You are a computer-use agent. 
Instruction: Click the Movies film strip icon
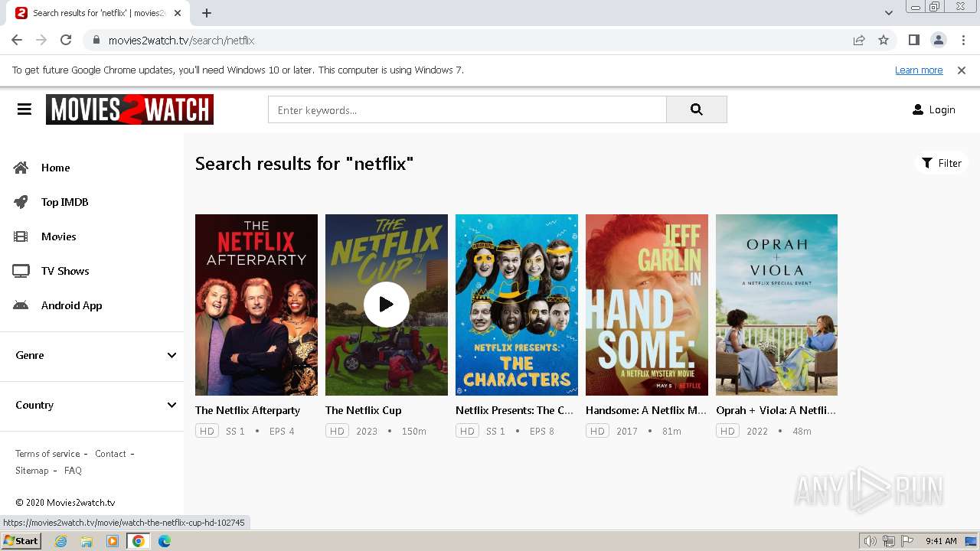click(21, 236)
